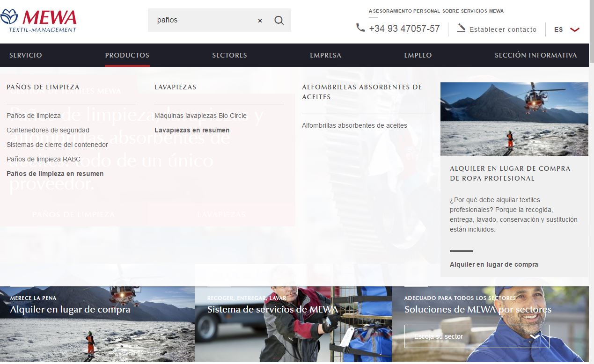Viewport: 594px width, 364px height.
Task: Click the helicopter thumbnail in the menu panel
Action: click(x=514, y=119)
